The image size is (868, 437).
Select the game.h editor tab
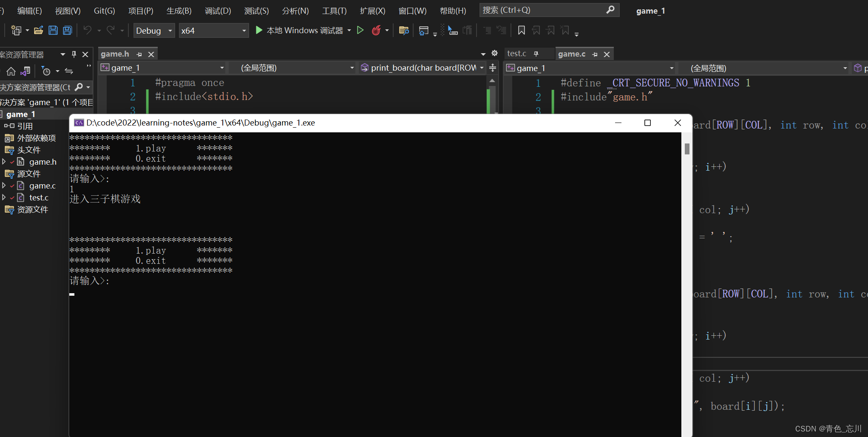(115, 54)
